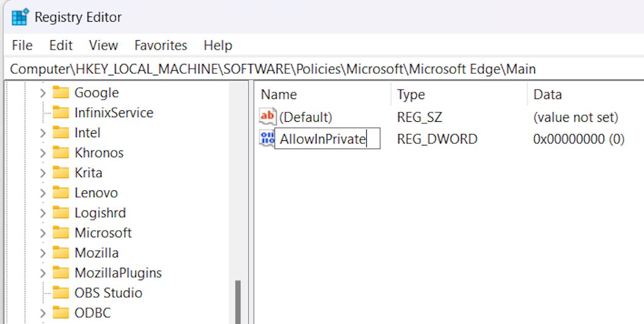Select the Google folder icon

61,93
